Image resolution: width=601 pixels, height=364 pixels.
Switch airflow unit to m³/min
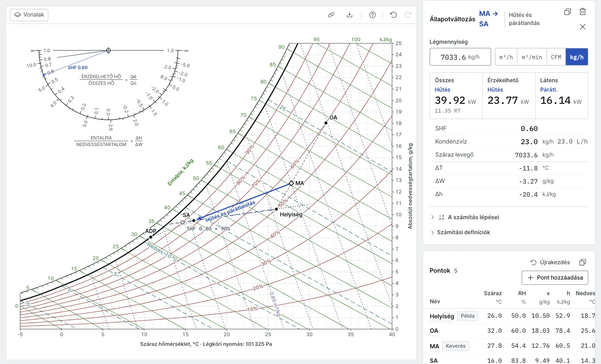[532, 57]
